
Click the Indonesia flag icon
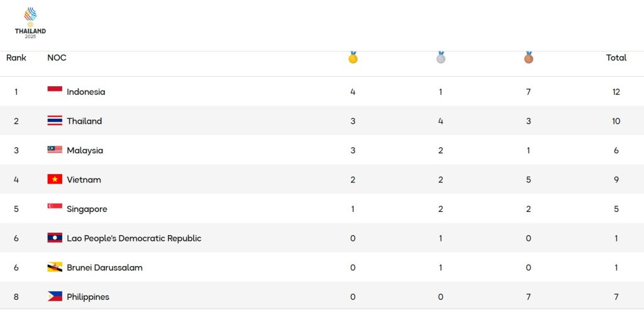pyautogui.click(x=55, y=91)
